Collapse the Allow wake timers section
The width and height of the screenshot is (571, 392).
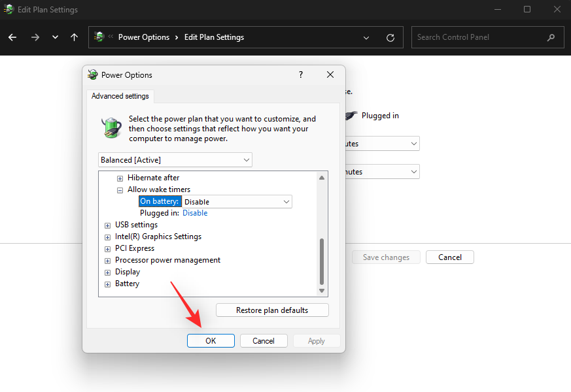(120, 189)
